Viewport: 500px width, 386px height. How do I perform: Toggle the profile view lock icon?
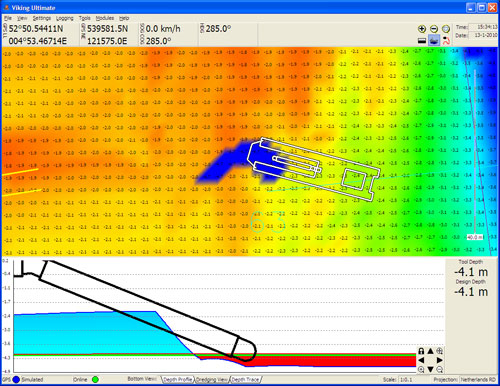(x=421, y=351)
